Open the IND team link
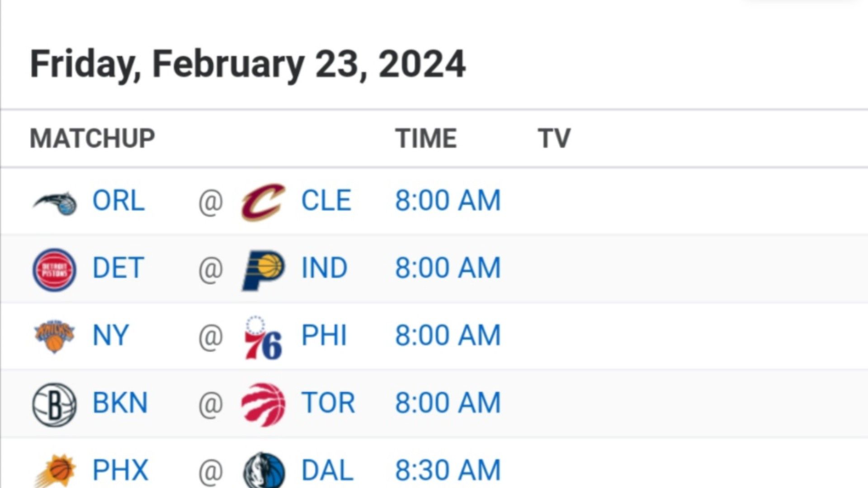 [x=324, y=267]
